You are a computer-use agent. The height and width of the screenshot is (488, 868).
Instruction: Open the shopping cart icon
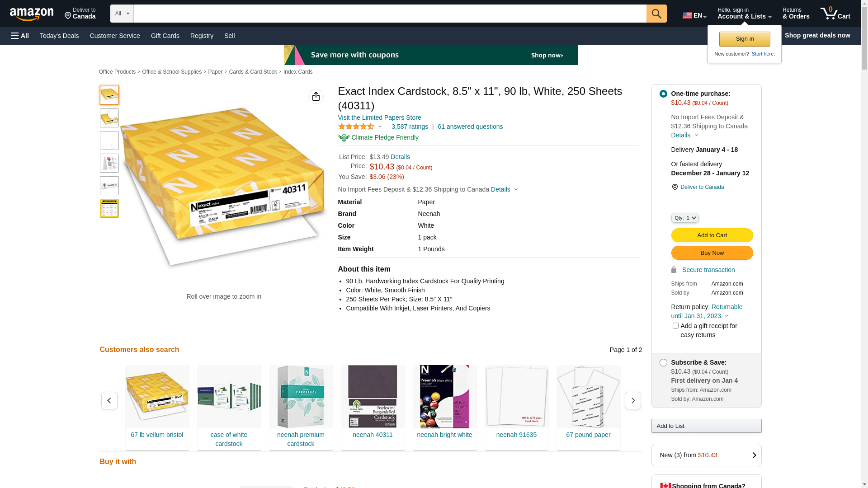(835, 14)
